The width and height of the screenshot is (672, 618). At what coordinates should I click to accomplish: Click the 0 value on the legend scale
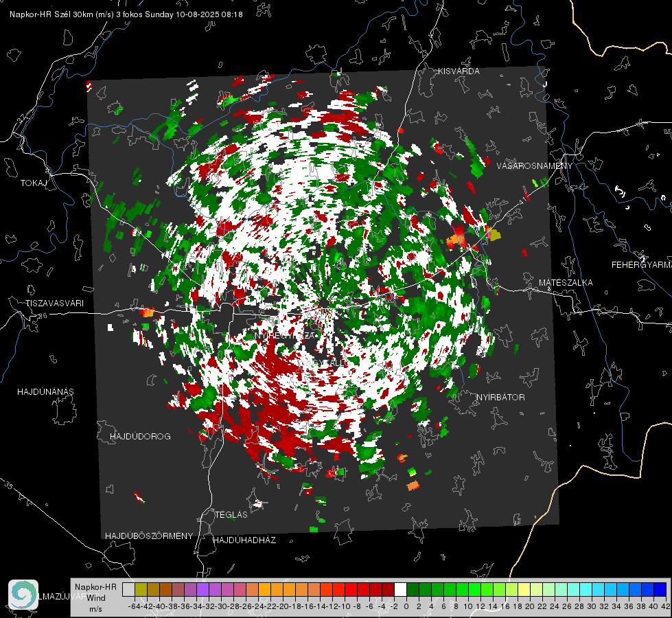(406, 606)
